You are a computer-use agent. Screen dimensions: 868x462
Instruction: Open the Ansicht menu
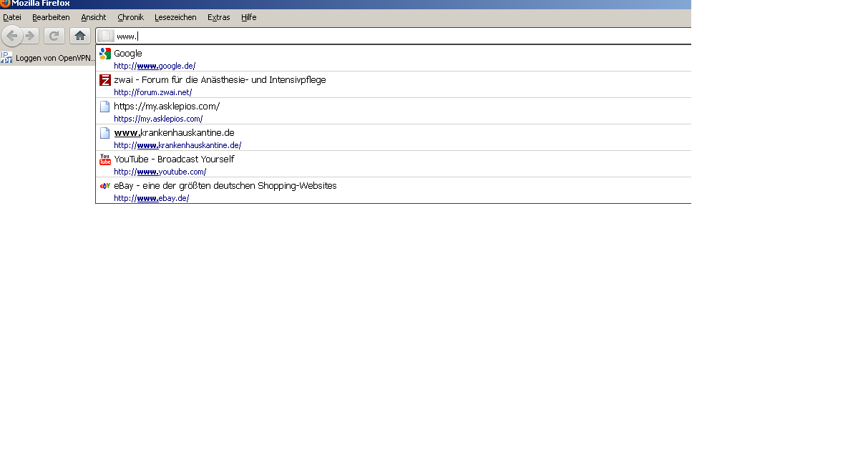pos(93,17)
